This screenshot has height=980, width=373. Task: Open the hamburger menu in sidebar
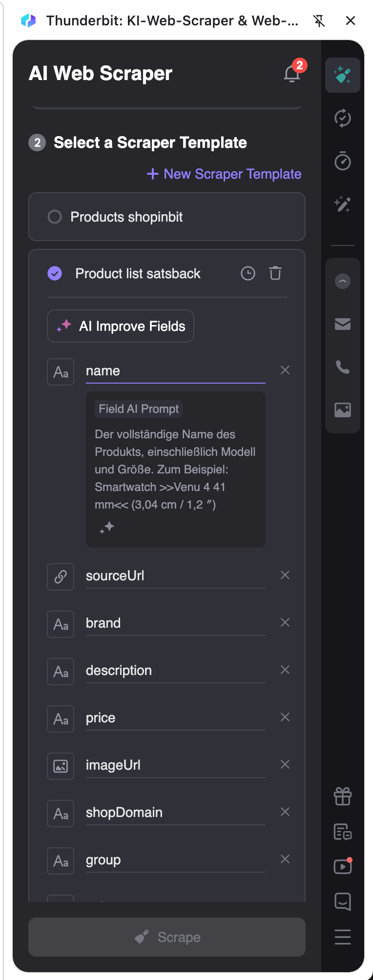(343, 937)
